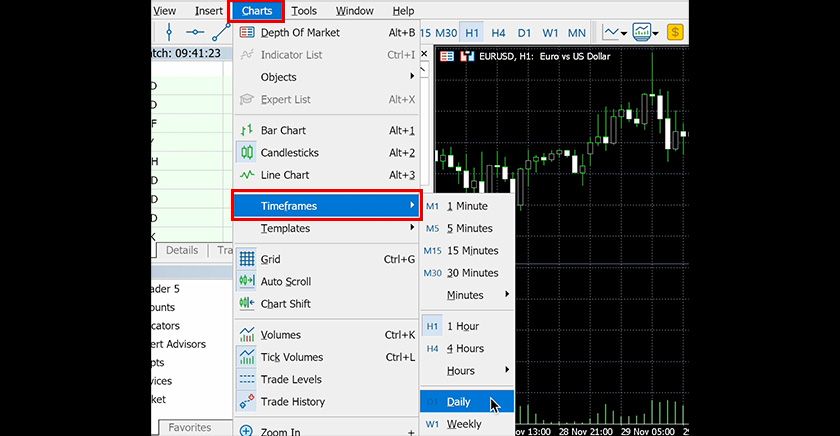Screen dimensions: 840x436
Task: Open the chart type toolbar dropdown
Action: [625, 33]
